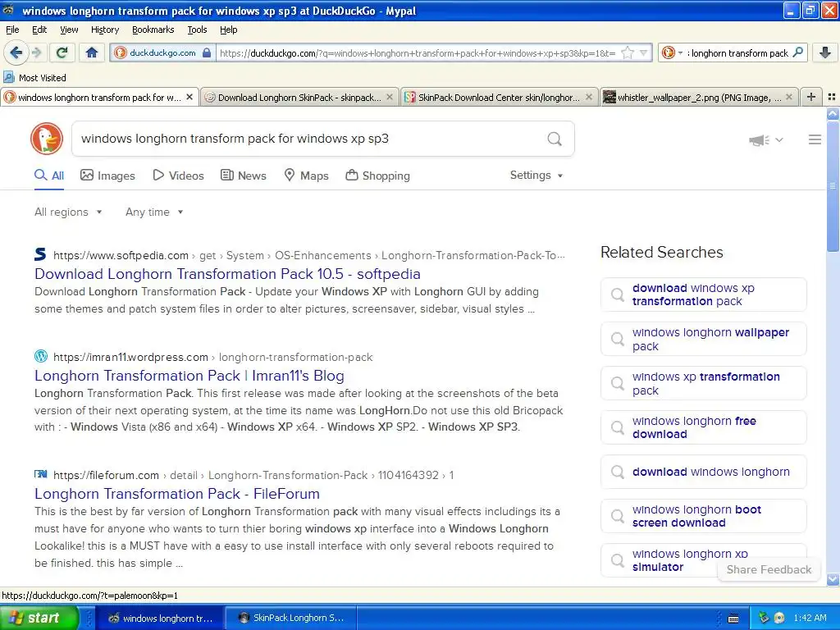
Task: Bookmark this page with the star icon
Action: tap(628, 52)
